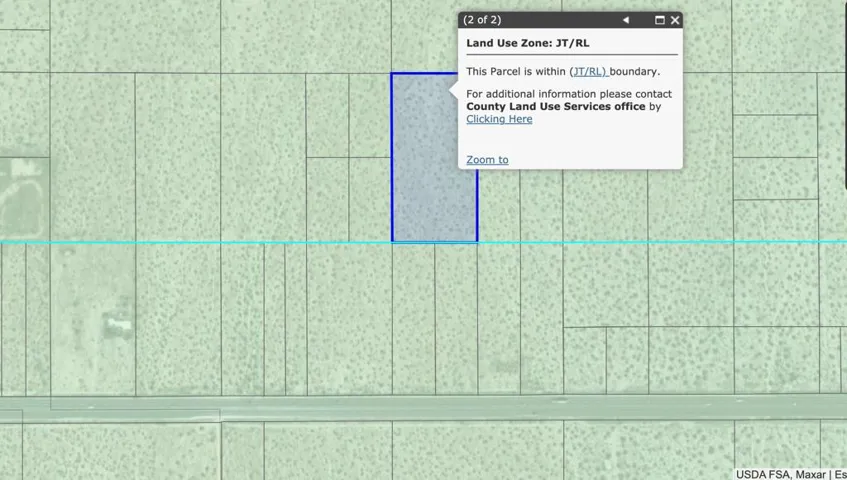
Task: Close the Land Use Zone popup
Action: point(675,20)
